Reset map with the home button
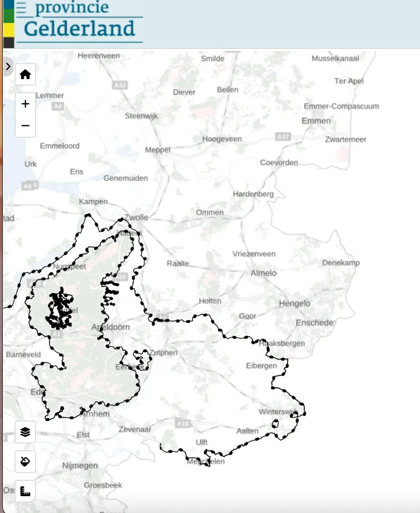 [x=25, y=74]
